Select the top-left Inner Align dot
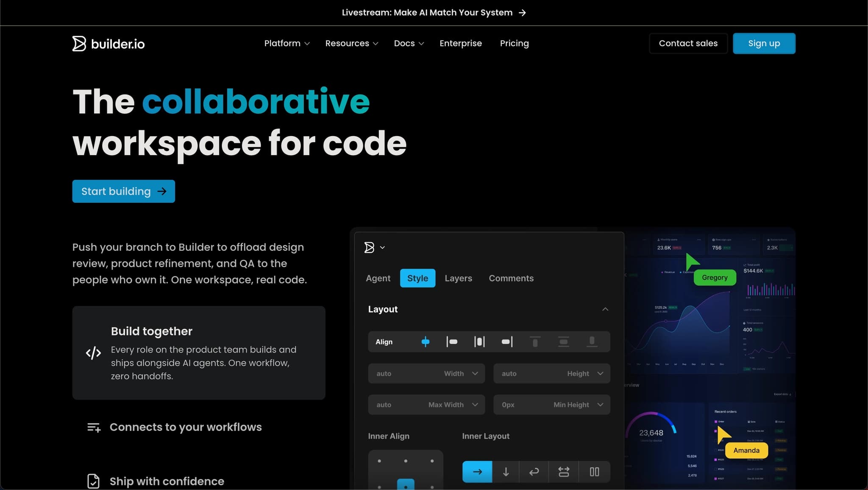The image size is (868, 490). pos(379,461)
